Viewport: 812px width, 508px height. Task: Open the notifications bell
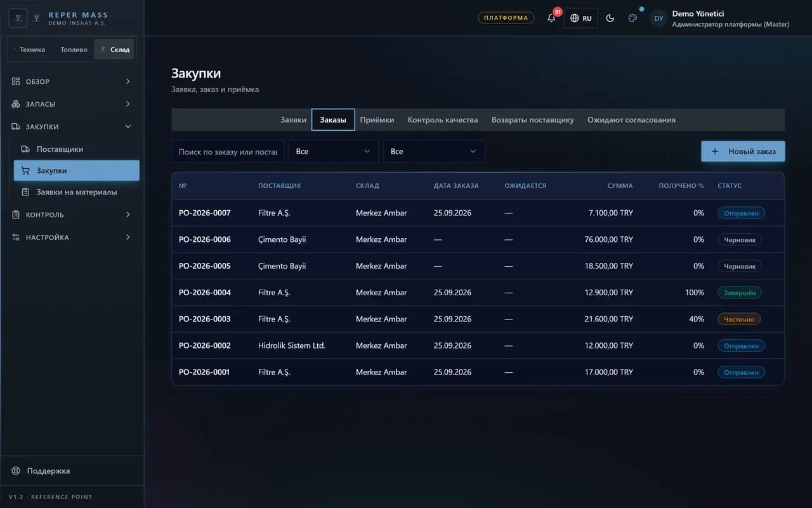pos(551,18)
